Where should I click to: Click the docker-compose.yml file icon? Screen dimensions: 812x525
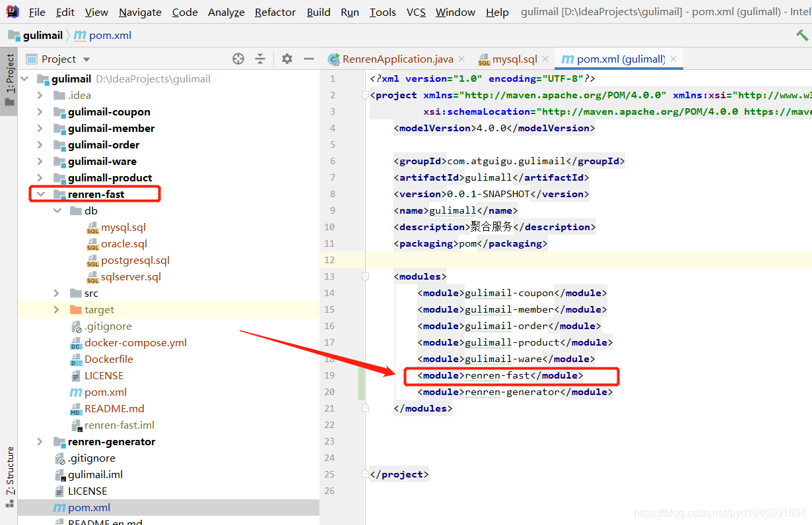[76, 343]
